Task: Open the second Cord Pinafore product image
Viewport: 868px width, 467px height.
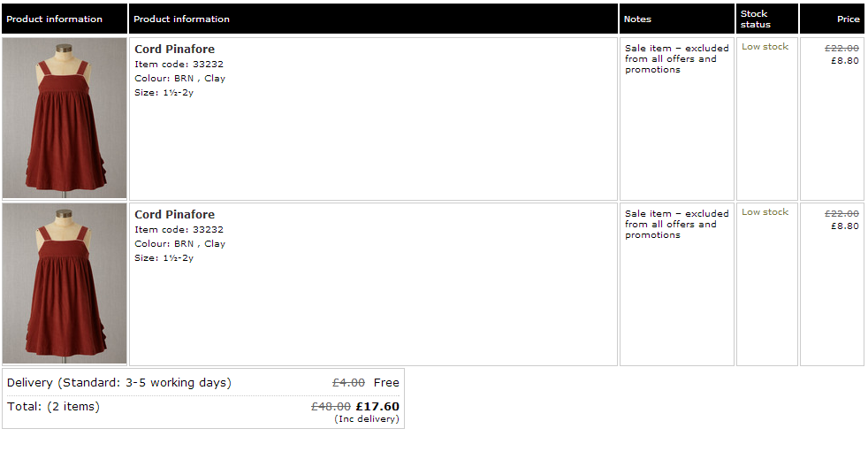Action: [65, 283]
